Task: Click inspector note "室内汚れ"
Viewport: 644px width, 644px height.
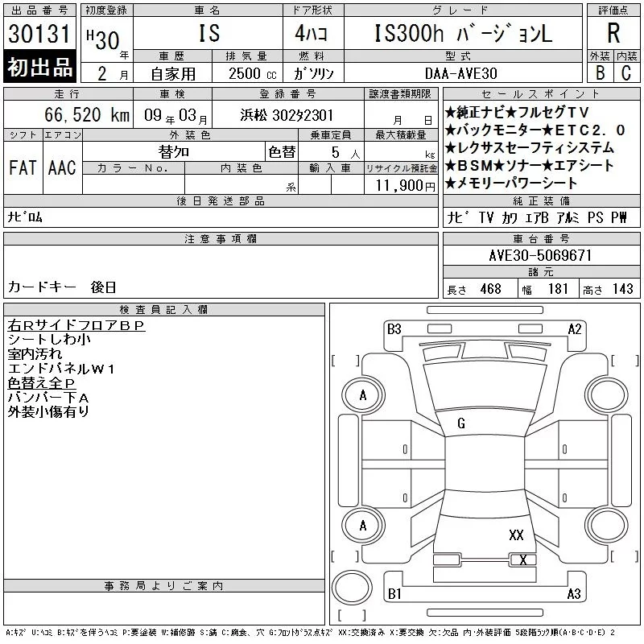Action: pyautogui.click(x=35, y=354)
